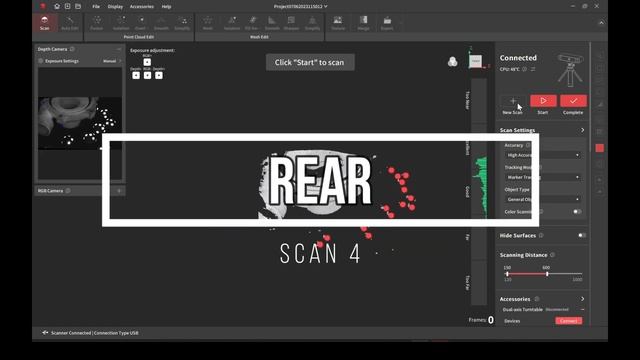The height and width of the screenshot is (360, 640).
Task: Click Smooth under Mesh Edit
Action: pos(272,23)
